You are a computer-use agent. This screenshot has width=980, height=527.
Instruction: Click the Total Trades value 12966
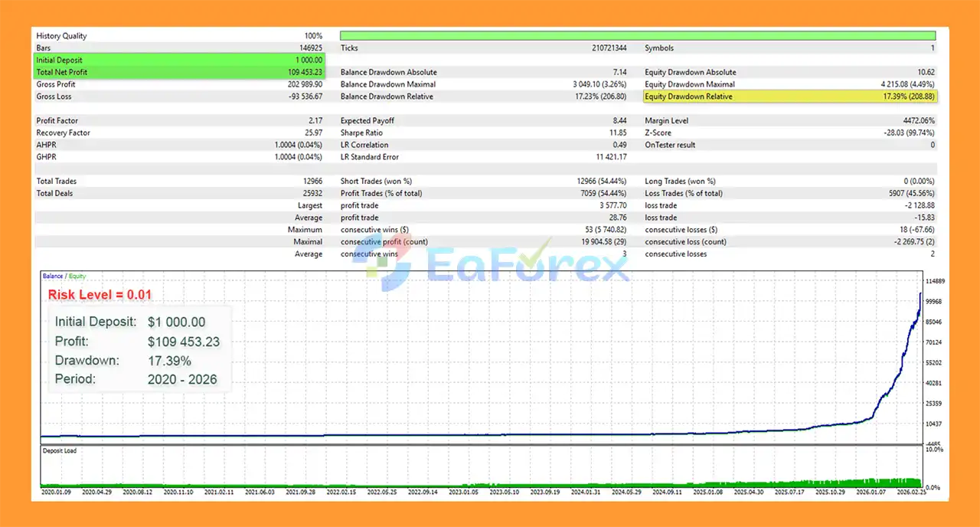pyautogui.click(x=312, y=182)
